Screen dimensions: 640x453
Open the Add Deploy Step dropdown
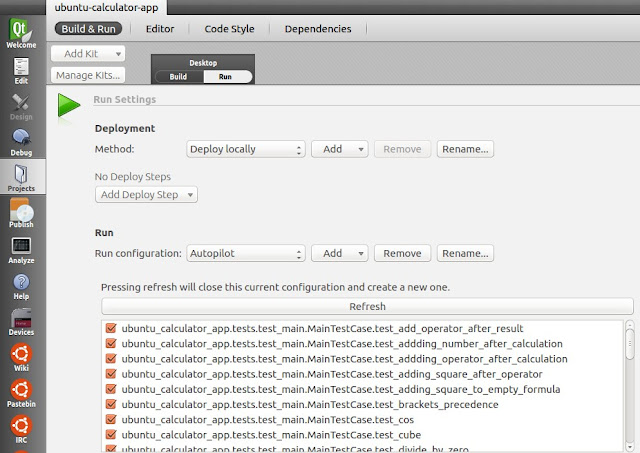(x=146, y=195)
